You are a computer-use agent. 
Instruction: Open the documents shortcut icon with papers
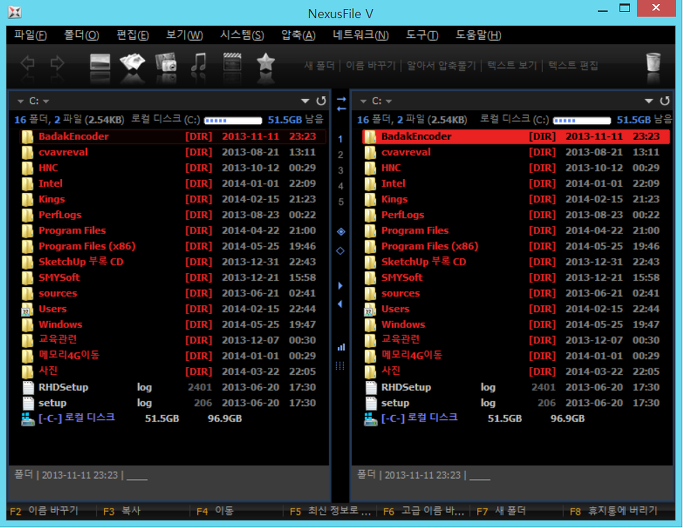coord(132,62)
